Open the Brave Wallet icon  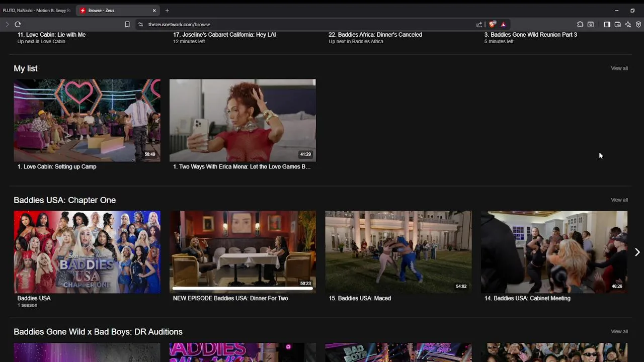tap(617, 24)
